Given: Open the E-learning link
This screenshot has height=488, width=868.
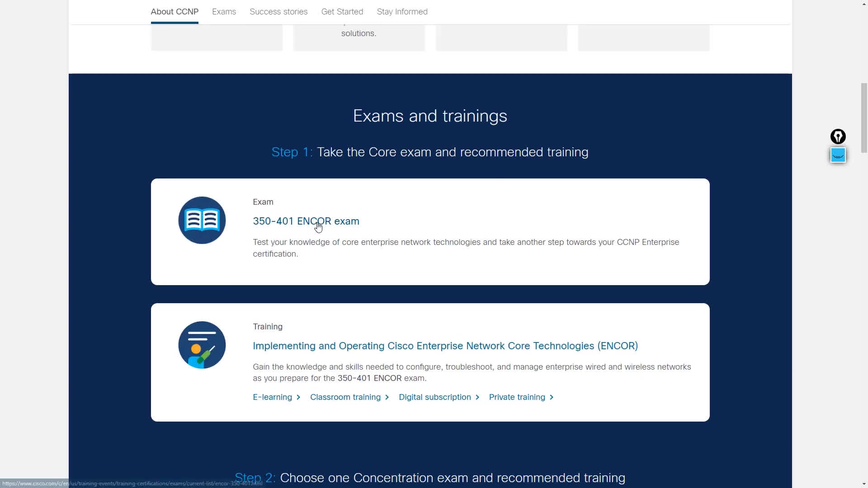Looking at the screenshot, I should 272,397.
